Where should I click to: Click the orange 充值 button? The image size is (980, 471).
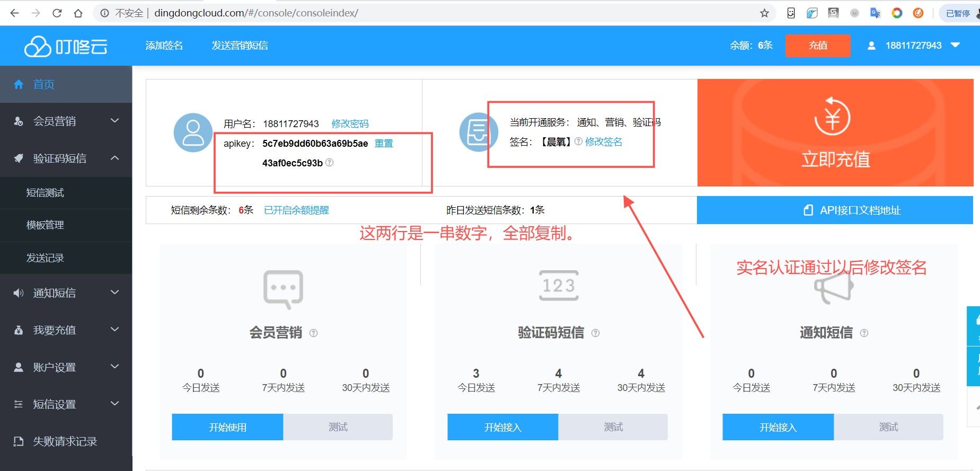pos(818,46)
